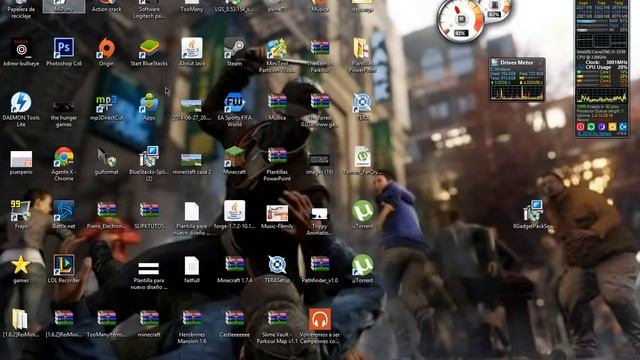The image size is (640, 360).
Task: Click the Start BlueStacks icon
Action: point(149,48)
